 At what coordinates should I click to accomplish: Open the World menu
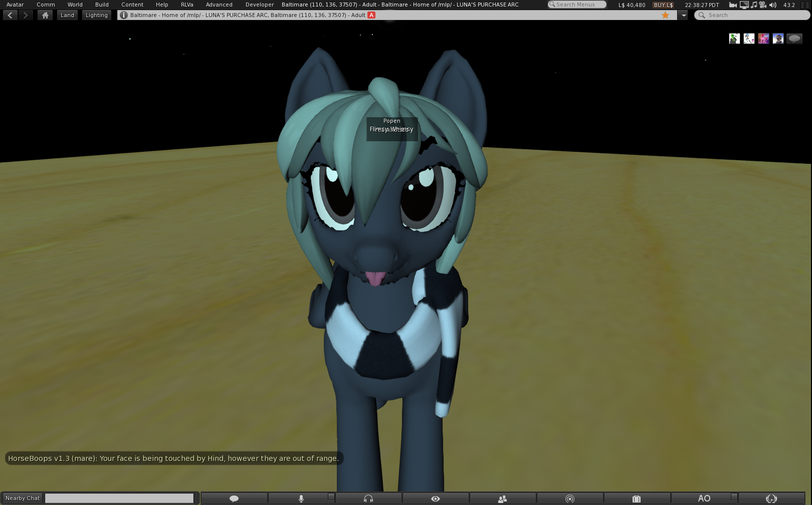[x=75, y=5]
